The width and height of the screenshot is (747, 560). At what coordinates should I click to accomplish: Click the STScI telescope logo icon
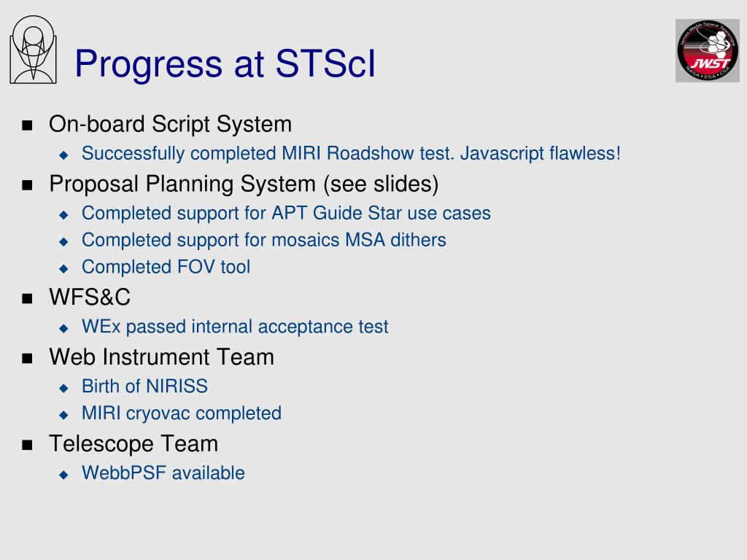coord(34,50)
